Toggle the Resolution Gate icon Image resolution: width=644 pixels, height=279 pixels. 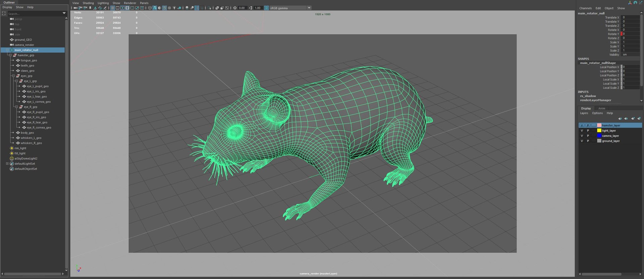(122, 8)
